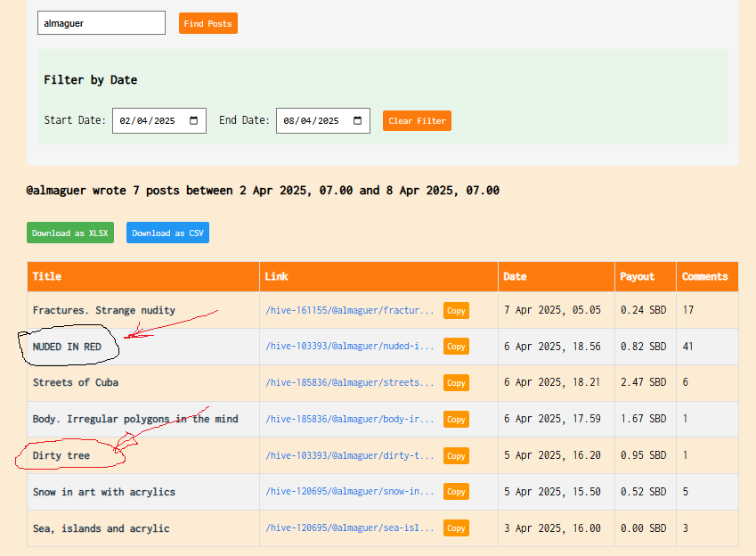756x556 pixels.
Task: Copy link for Snow in art with acrylics
Action: [456, 491]
